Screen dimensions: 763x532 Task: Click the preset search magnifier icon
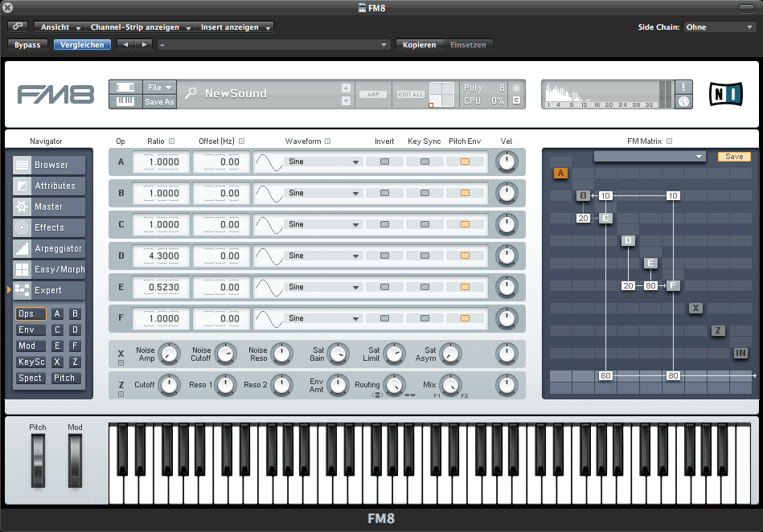(191, 93)
